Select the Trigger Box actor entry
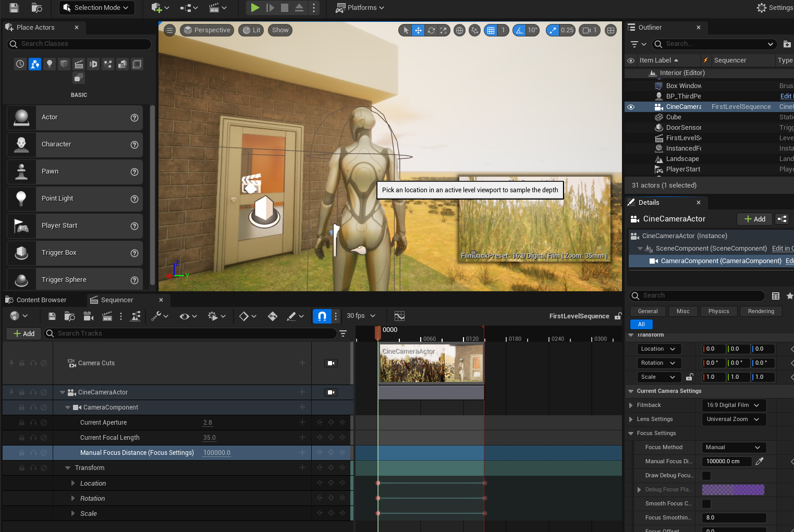794x532 pixels. pyautogui.click(x=75, y=253)
